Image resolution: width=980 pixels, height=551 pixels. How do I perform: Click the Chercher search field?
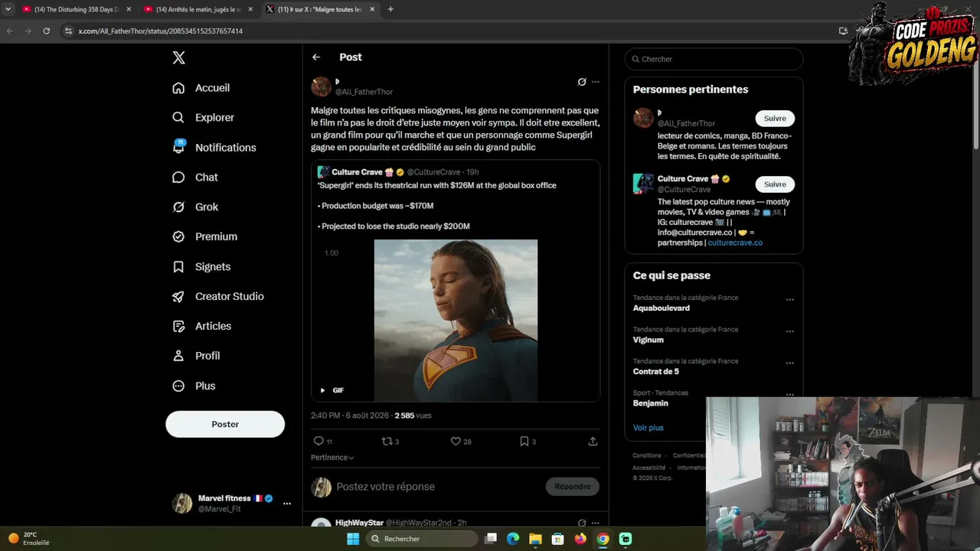pyautogui.click(x=714, y=59)
